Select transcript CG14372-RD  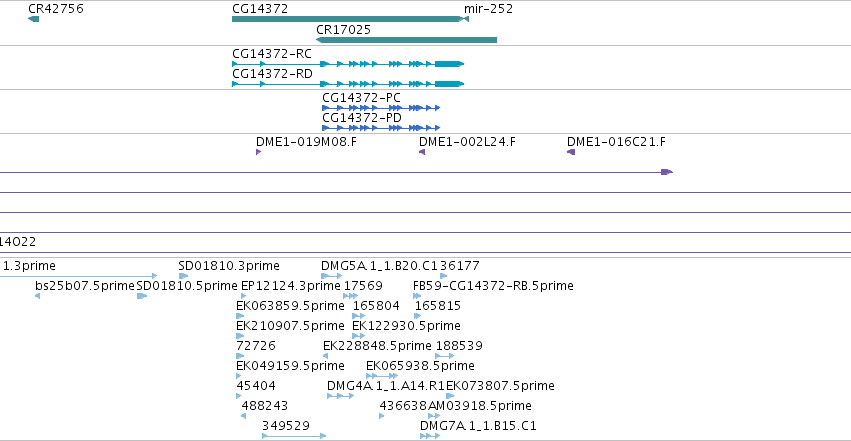pyautogui.click(x=348, y=84)
